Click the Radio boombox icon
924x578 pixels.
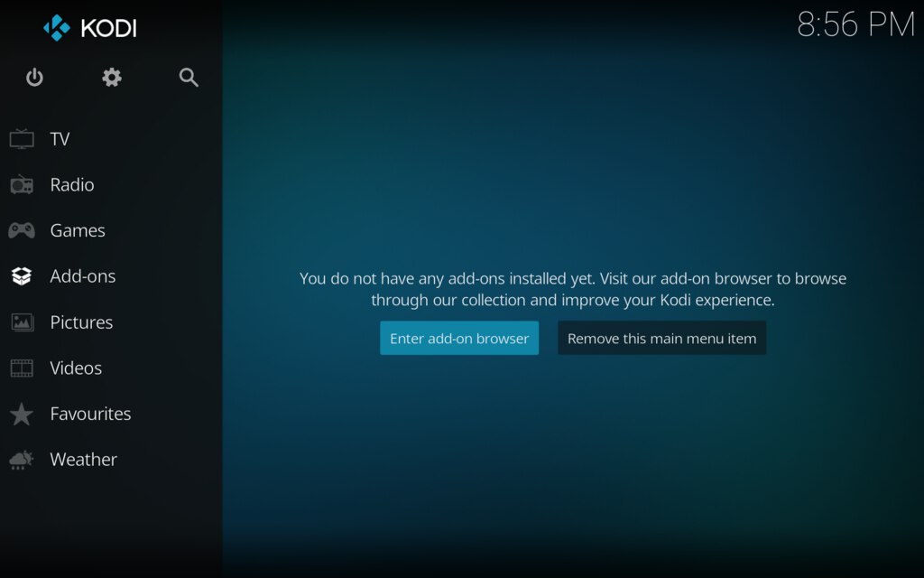[x=22, y=185]
